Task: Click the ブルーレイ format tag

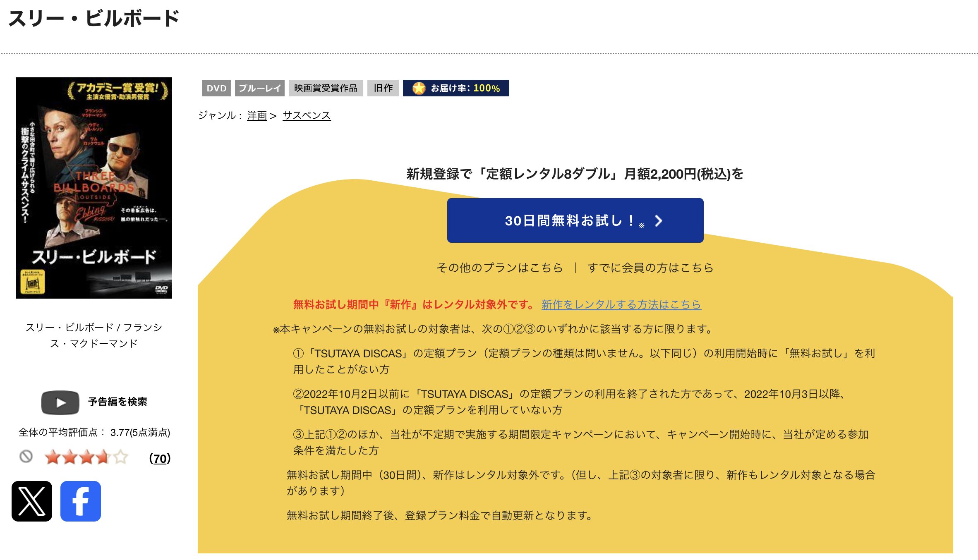Action: [x=260, y=88]
